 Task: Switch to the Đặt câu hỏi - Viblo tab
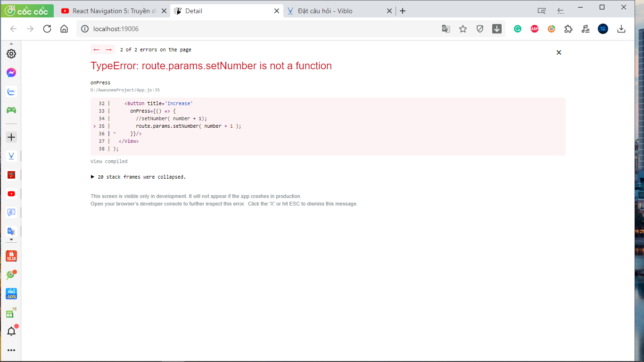[339, 11]
